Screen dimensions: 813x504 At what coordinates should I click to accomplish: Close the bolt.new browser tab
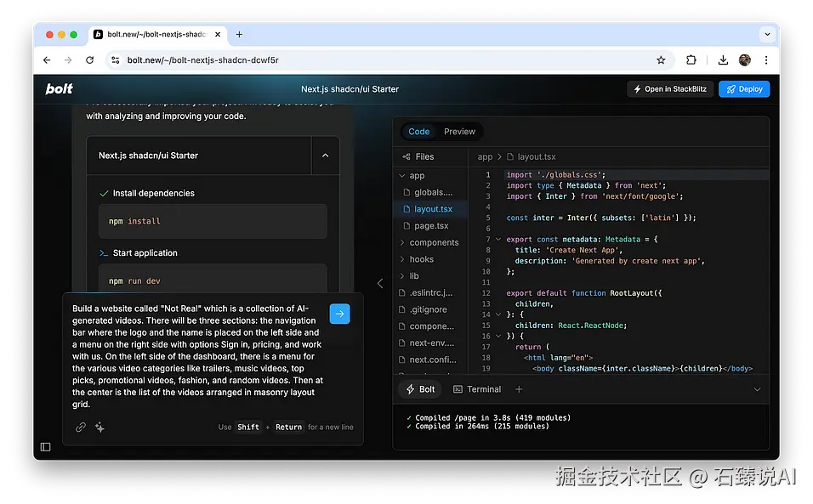point(217,34)
